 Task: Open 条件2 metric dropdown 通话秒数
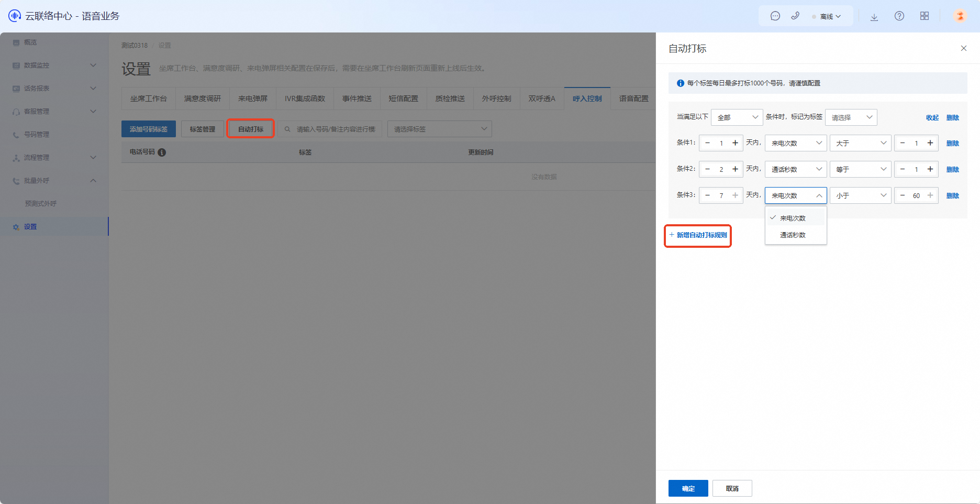796,169
